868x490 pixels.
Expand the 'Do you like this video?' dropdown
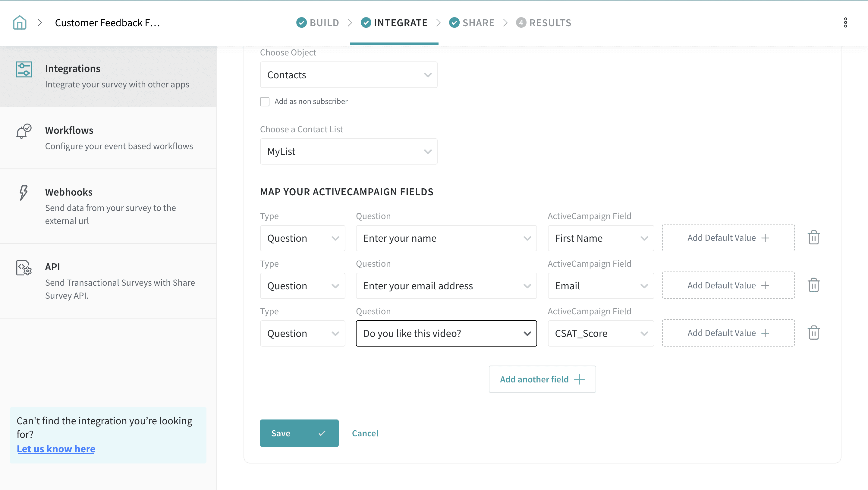446,333
